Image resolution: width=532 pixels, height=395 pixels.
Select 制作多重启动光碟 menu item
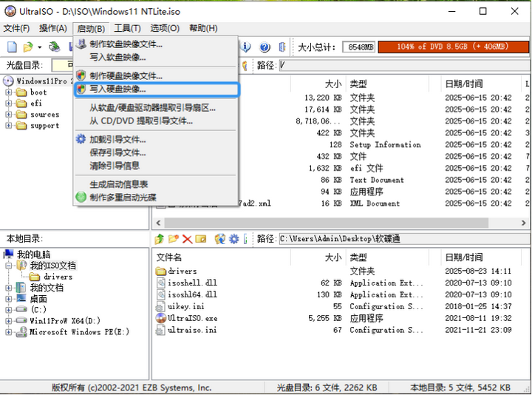tap(156, 197)
